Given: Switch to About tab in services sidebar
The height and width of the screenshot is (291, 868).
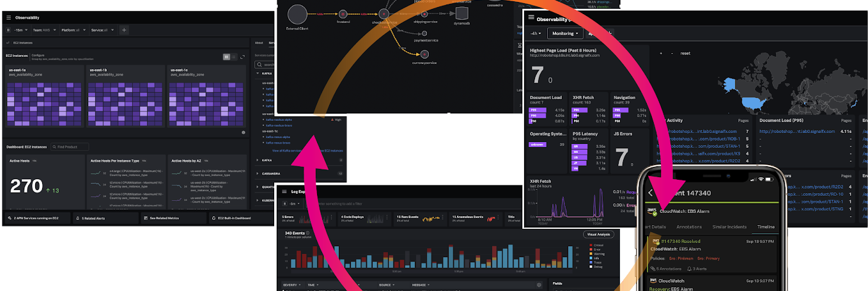Looking at the screenshot, I should point(259,43).
